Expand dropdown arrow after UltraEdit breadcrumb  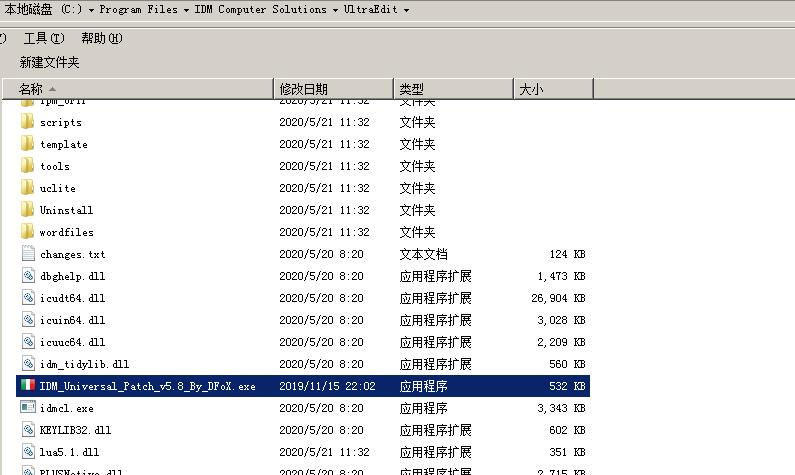click(406, 10)
